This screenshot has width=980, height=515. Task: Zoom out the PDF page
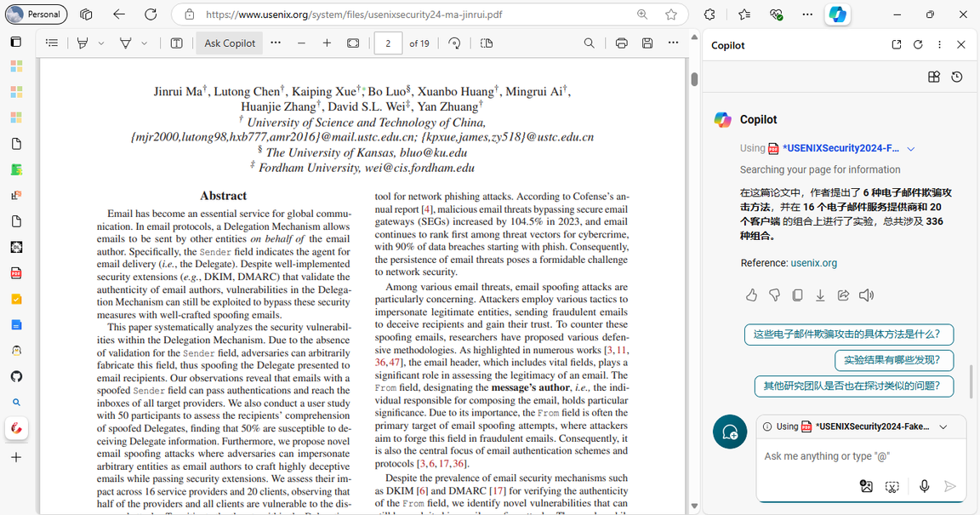click(x=301, y=43)
